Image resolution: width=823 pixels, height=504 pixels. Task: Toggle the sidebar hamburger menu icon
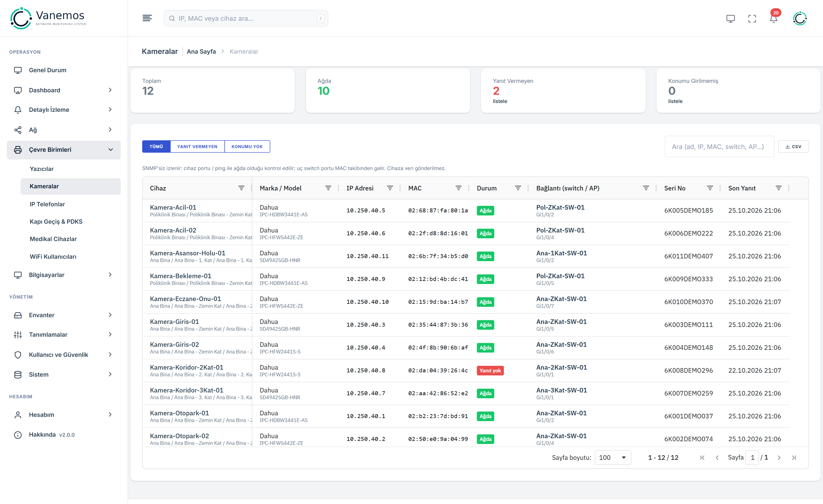tap(147, 18)
